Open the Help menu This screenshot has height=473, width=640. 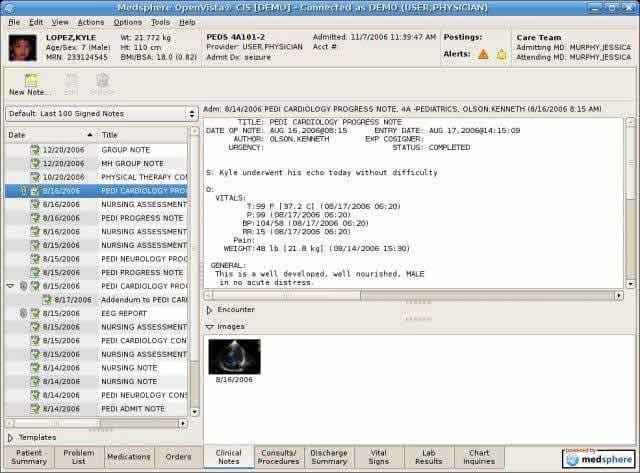click(187, 22)
